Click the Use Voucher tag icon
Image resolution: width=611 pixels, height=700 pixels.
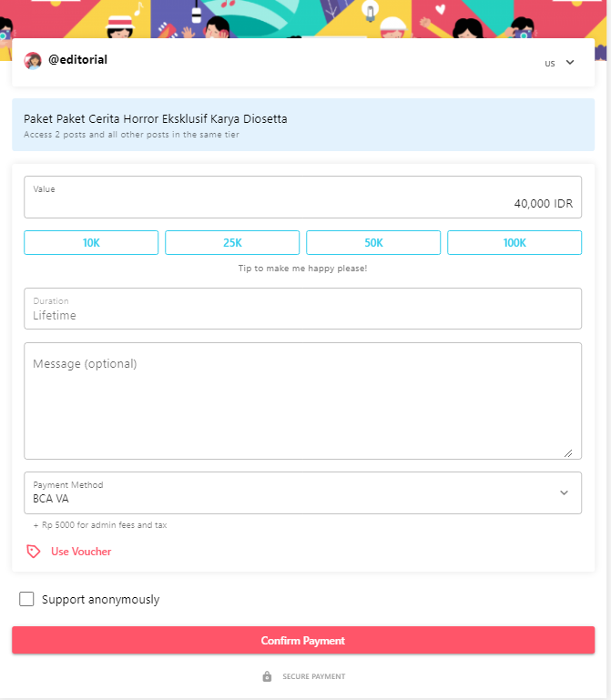point(34,552)
